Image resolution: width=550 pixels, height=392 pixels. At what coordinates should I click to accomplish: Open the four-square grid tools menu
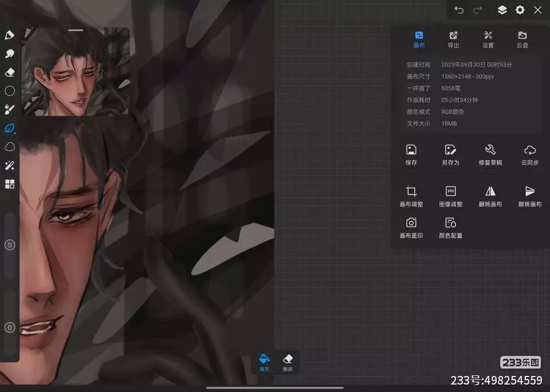10,184
